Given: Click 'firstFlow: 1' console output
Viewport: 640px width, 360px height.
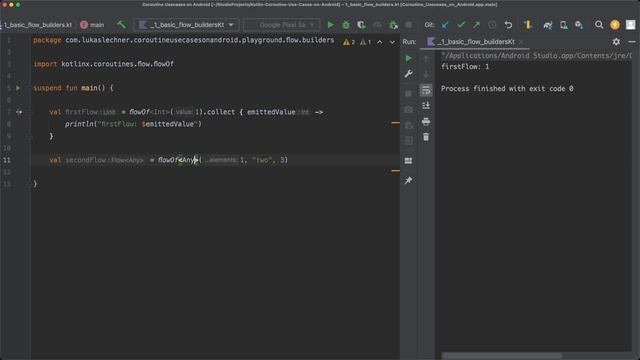Looking at the screenshot, I should pyautogui.click(x=465, y=67).
